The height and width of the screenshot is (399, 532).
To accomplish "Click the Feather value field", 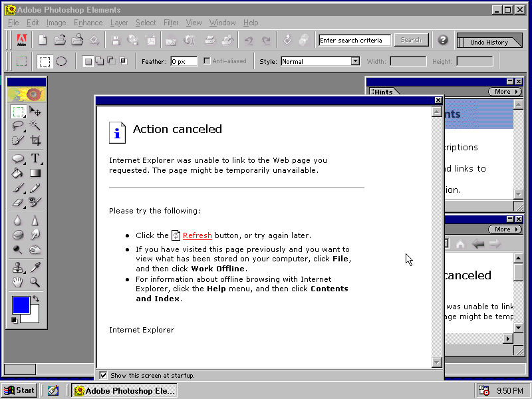I will 184,61.
